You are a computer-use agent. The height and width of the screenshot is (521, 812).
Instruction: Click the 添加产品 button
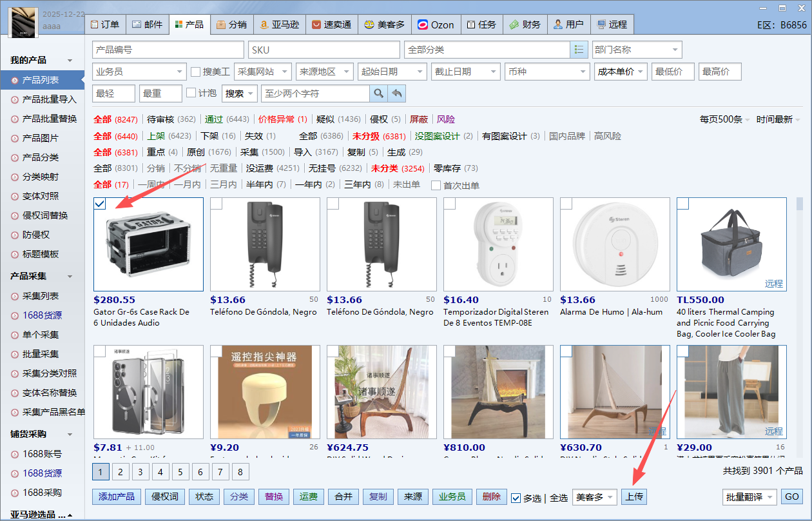point(117,496)
